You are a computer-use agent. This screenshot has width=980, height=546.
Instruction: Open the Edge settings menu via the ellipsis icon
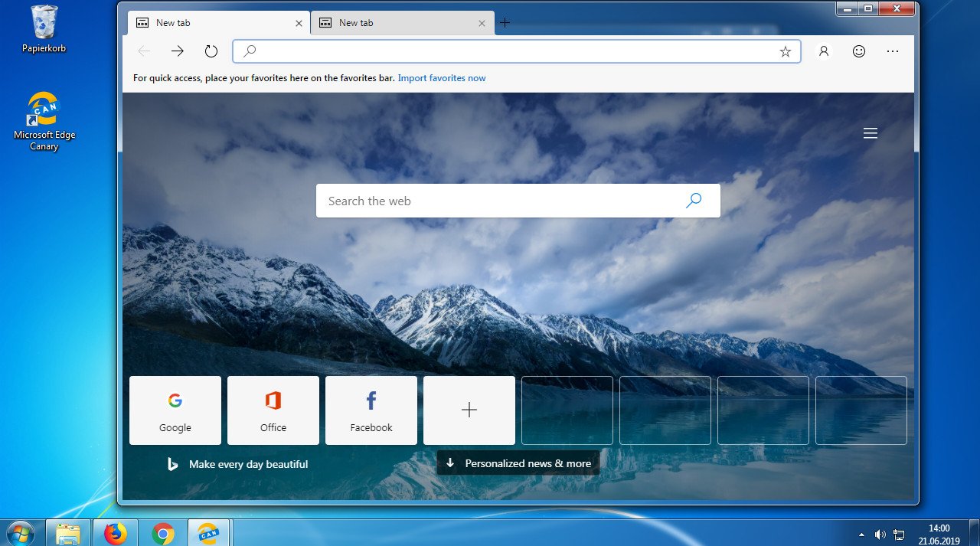click(893, 51)
